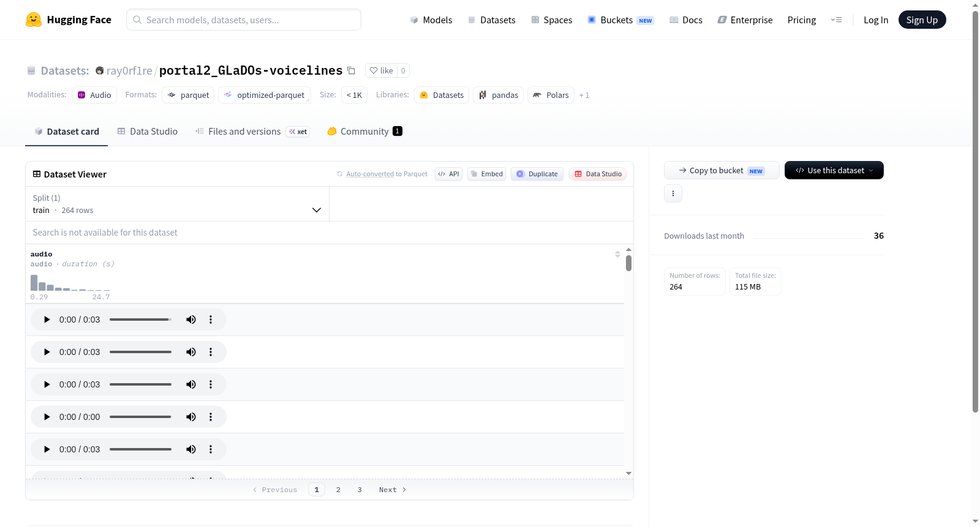Click Copy to bucket

tap(722, 170)
